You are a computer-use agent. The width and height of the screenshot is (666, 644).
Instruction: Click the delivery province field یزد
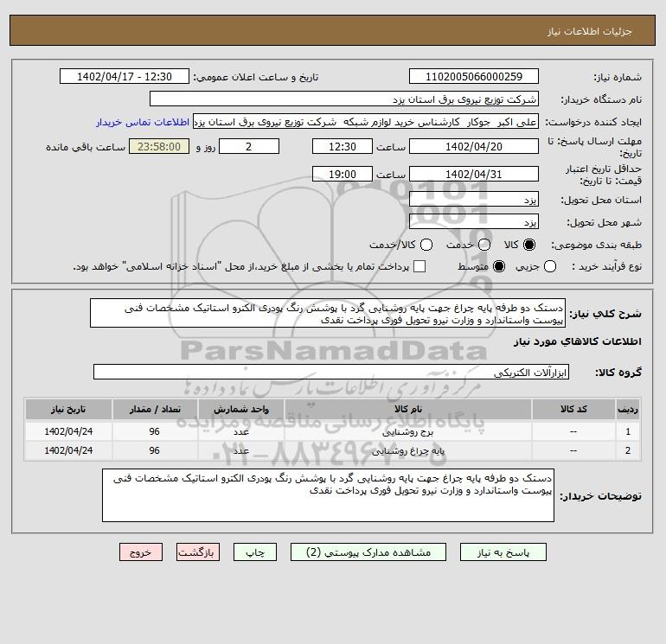pyautogui.click(x=474, y=200)
